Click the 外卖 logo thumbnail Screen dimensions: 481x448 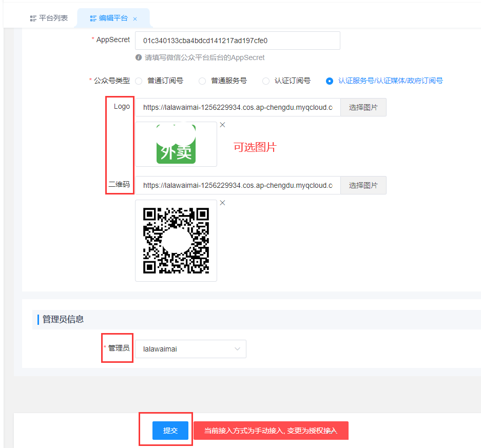[176, 144]
